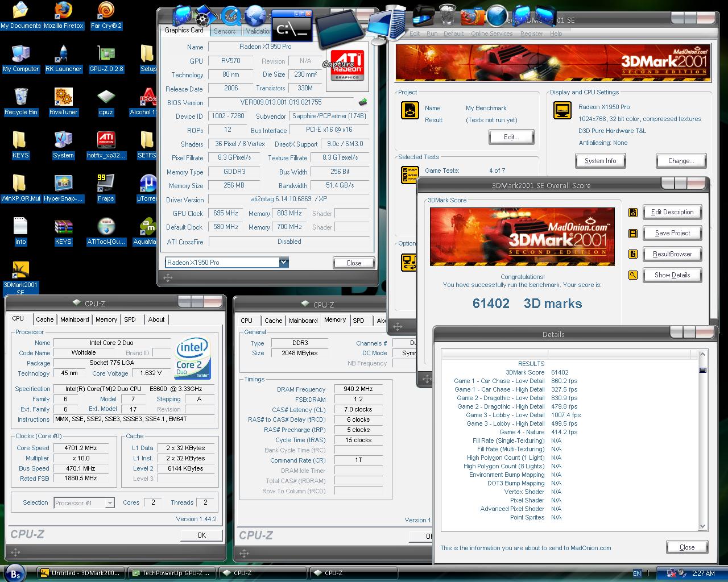Image resolution: width=728 pixels, height=582 pixels.
Task: Open HyperSnap desktop icon
Action: [64, 188]
